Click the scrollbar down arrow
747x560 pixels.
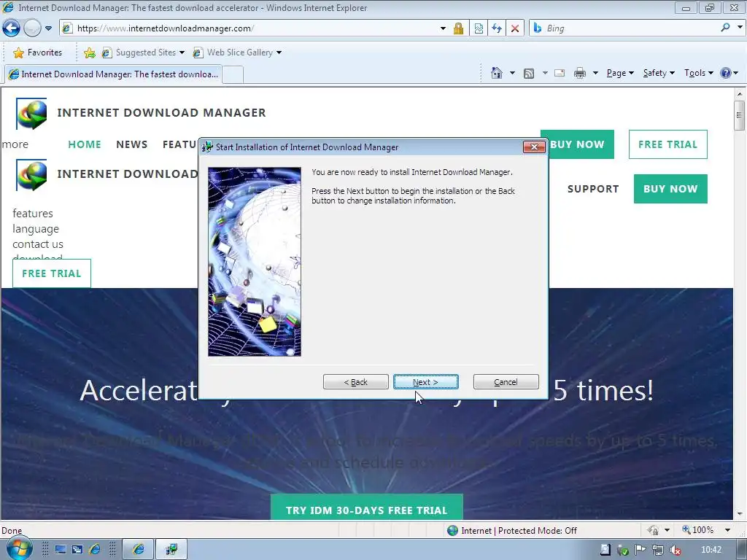740,514
